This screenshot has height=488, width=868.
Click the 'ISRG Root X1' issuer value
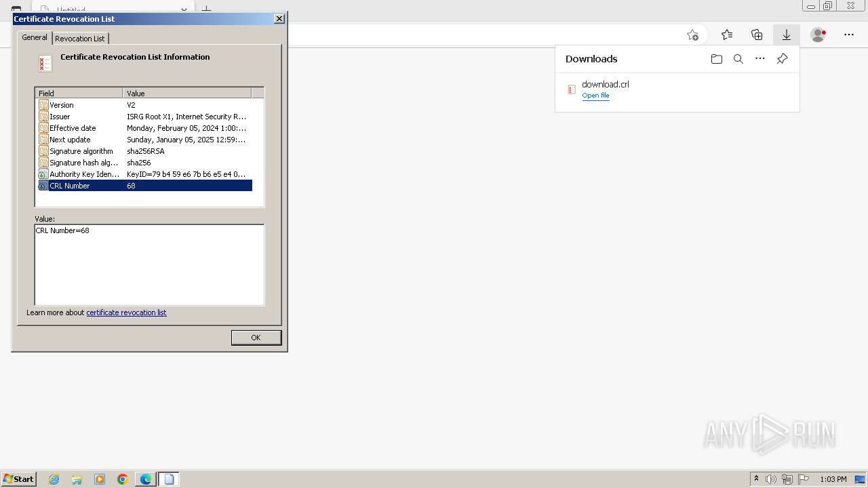point(186,117)
